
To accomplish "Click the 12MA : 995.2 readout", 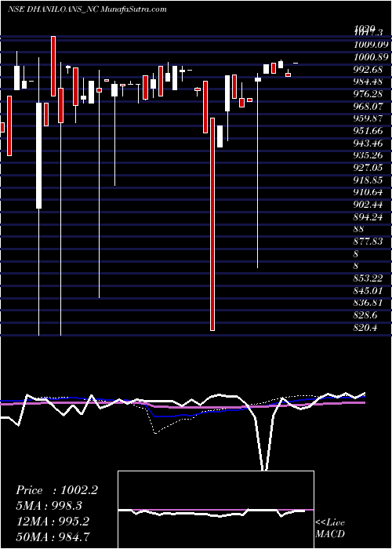I will [x=54, y=522].
